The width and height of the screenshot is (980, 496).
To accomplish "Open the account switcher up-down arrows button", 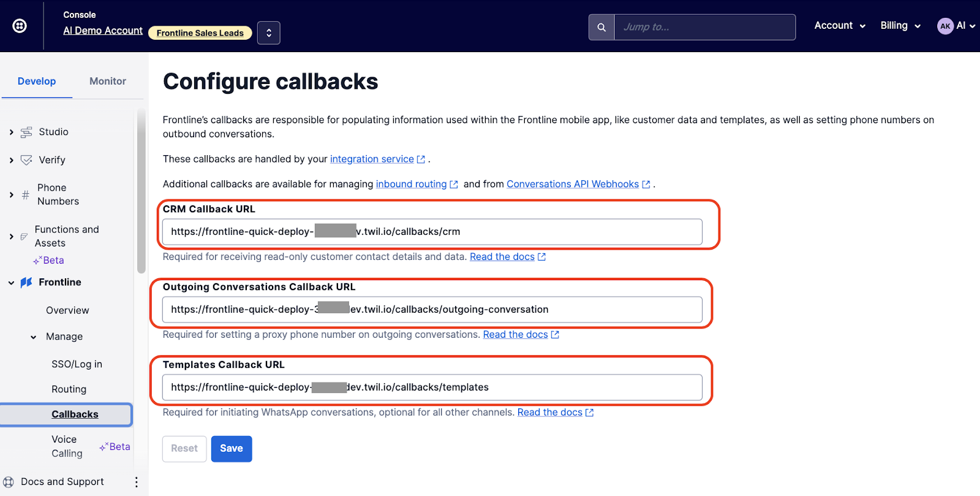I will click(269, 33).
